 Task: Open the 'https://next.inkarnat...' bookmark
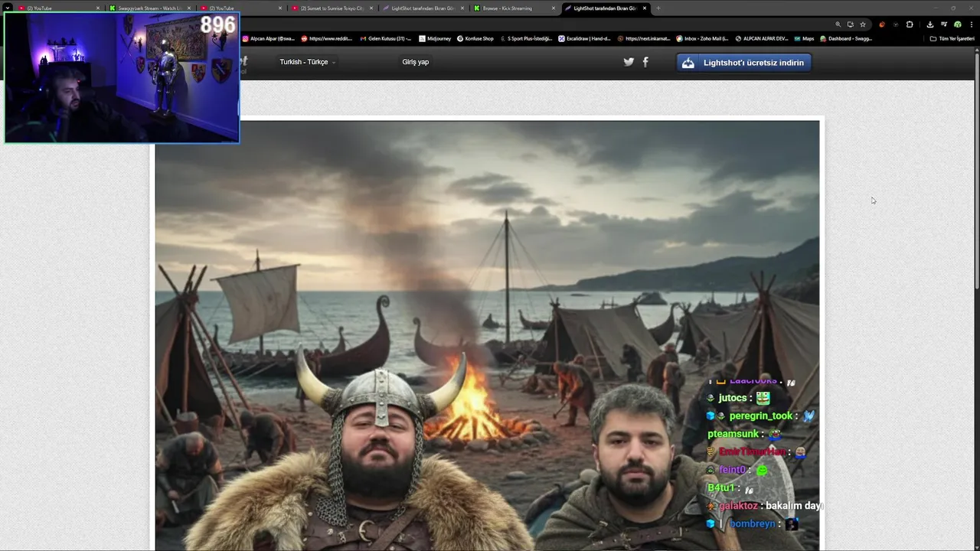pyautogui.click(x=643, y=38)
